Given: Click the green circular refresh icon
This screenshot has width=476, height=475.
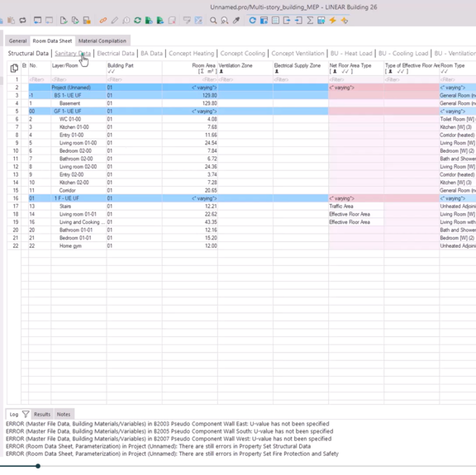Looking at the screenshot, I should [137, 21].
